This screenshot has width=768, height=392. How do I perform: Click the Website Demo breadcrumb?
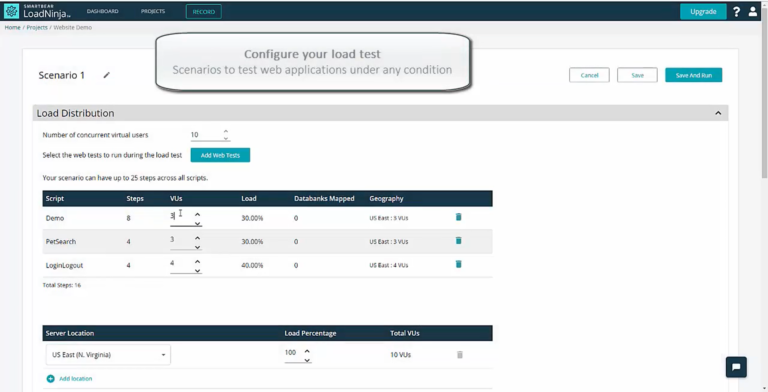pos(72,27)
